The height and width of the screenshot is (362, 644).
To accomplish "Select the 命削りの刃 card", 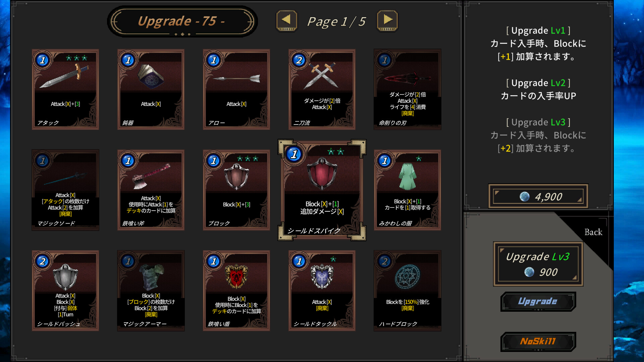I will click(x=408, y=89).
